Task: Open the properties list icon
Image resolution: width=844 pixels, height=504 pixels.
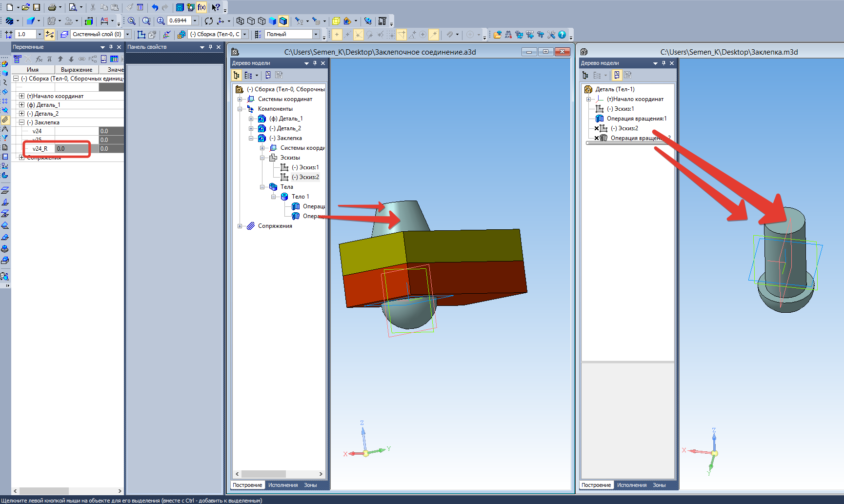Action: (x=140, y=7)
